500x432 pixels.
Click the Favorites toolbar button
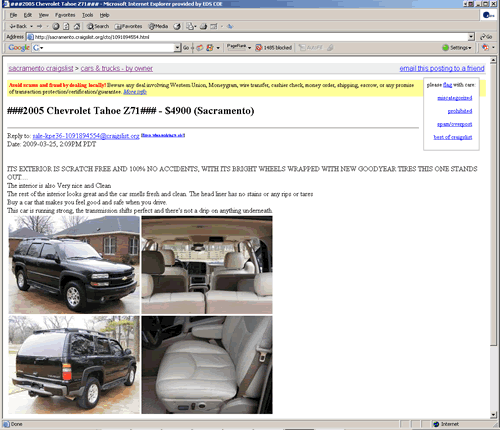(x=128, y=26)
